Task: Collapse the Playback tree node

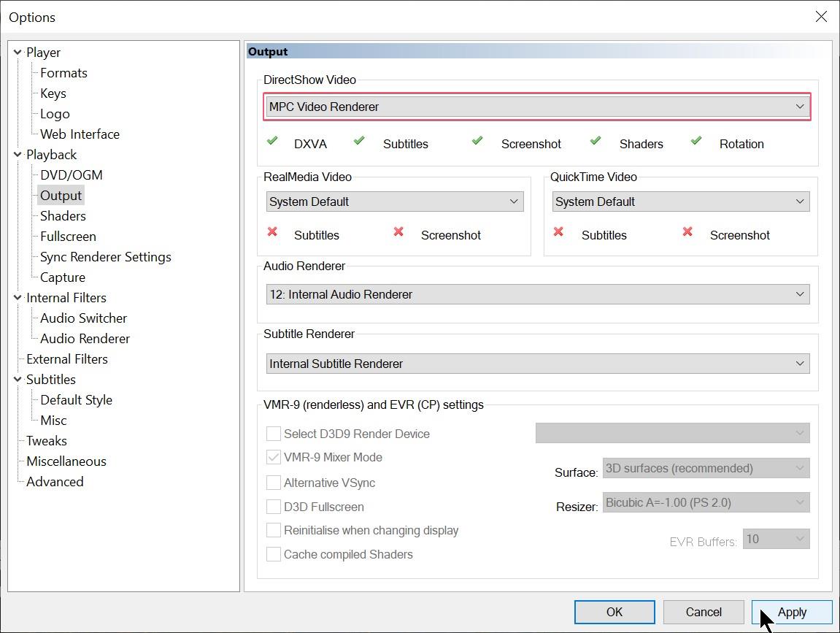Action: (x=18, y=154)
